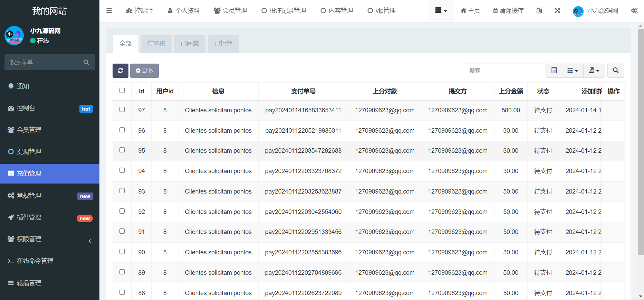Click the page vertical scrollbar
Viewport: 644px width, 300px height.
tap(641, 142)
